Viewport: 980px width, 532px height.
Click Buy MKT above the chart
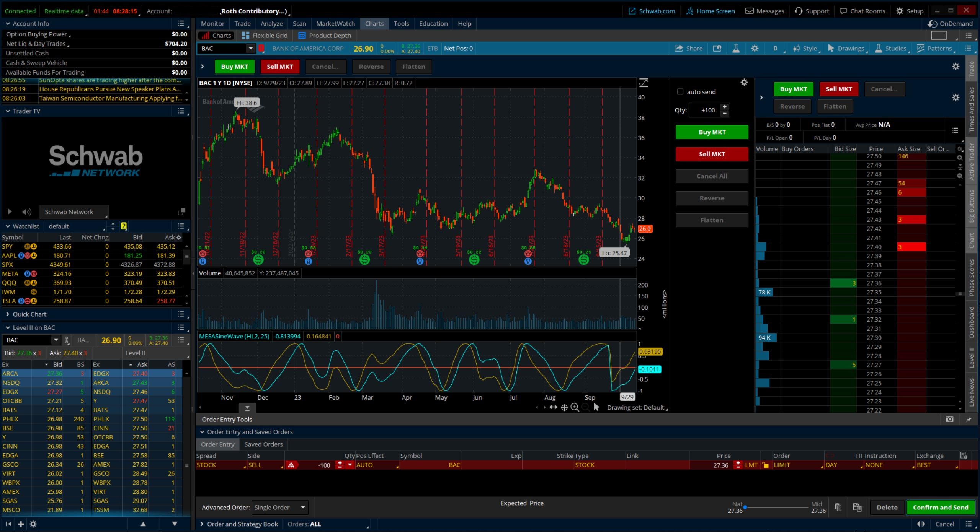[234, 67]
